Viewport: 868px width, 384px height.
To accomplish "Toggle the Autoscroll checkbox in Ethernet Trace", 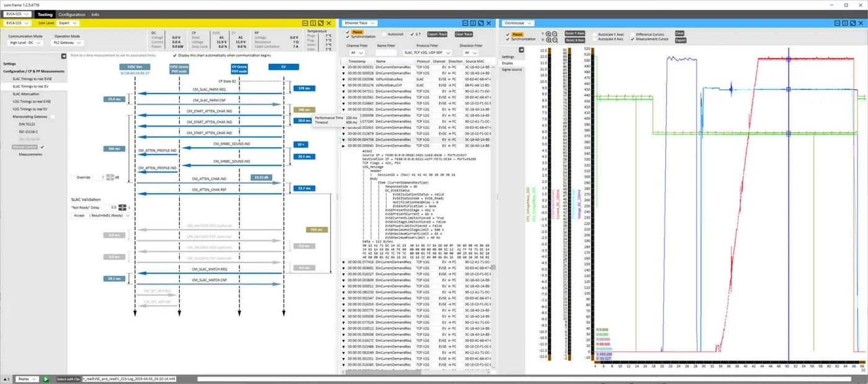I will (384, 34).
